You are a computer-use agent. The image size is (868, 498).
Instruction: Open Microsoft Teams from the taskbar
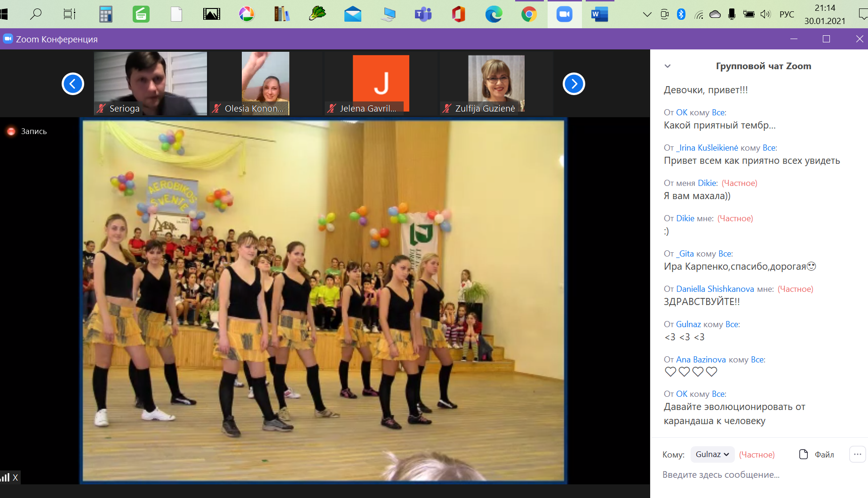423,15
